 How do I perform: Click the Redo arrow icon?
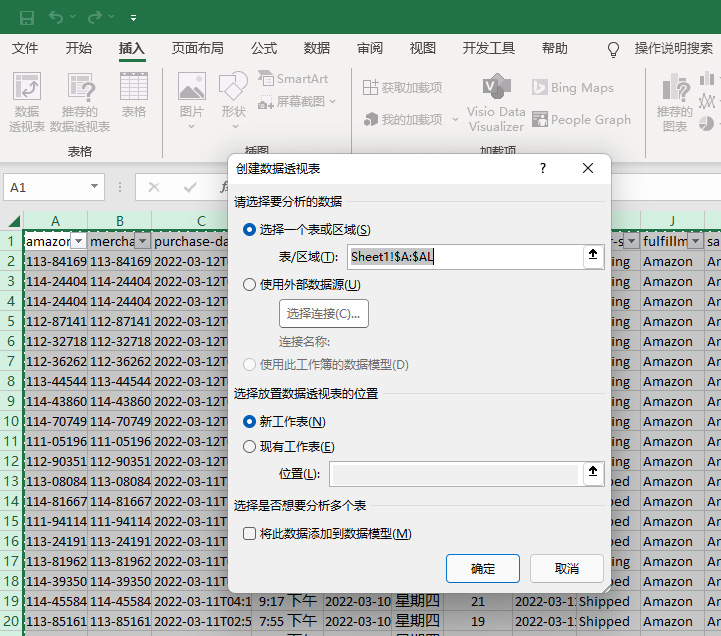[x=95, y=17]
